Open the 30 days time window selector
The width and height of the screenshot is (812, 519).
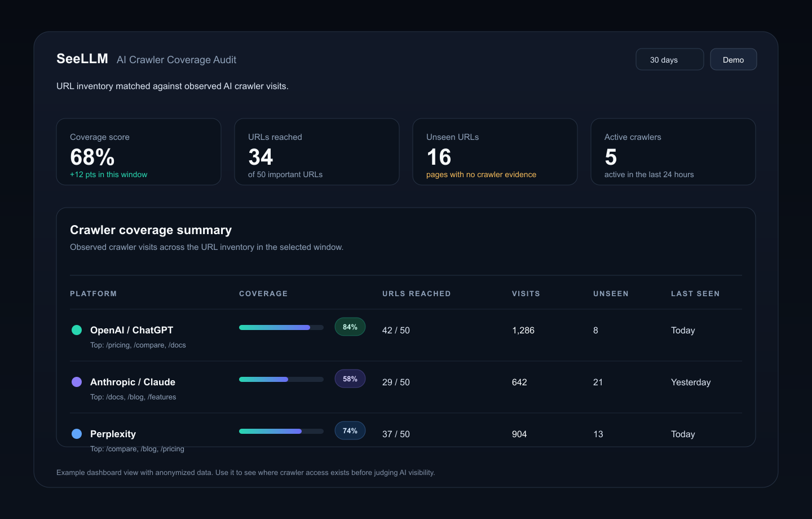(x=670, y=59)
